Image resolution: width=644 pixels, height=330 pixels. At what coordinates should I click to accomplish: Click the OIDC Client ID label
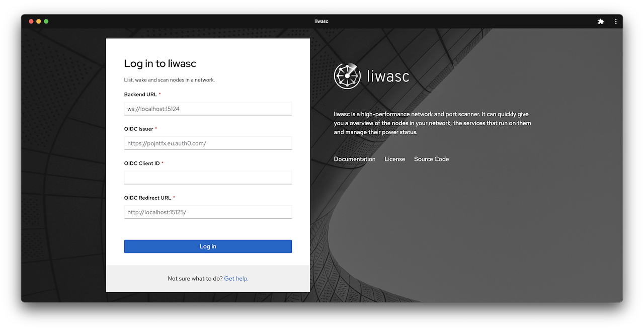pyautogui.click(x=142, y=163)
